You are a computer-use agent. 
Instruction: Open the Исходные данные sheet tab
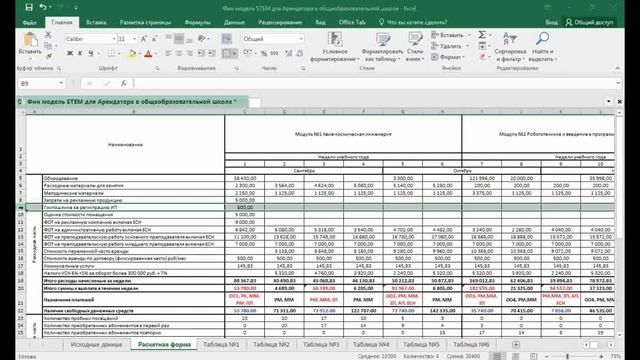click(96, 344)
